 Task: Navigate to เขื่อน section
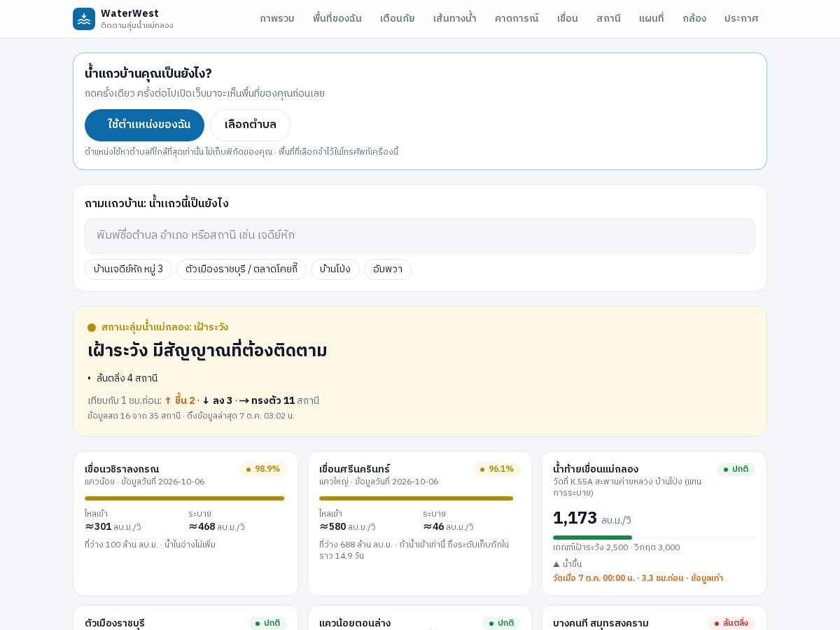tap(568, 19)
